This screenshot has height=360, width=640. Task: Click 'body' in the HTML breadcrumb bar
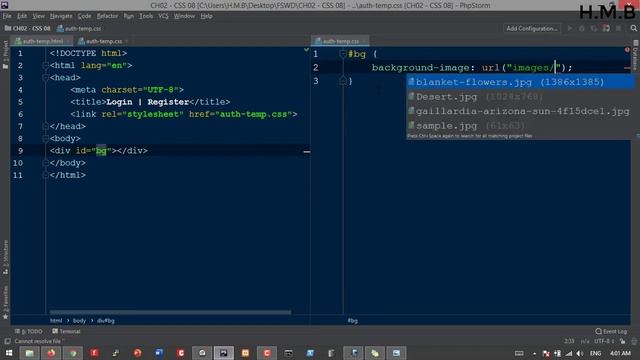79,321
